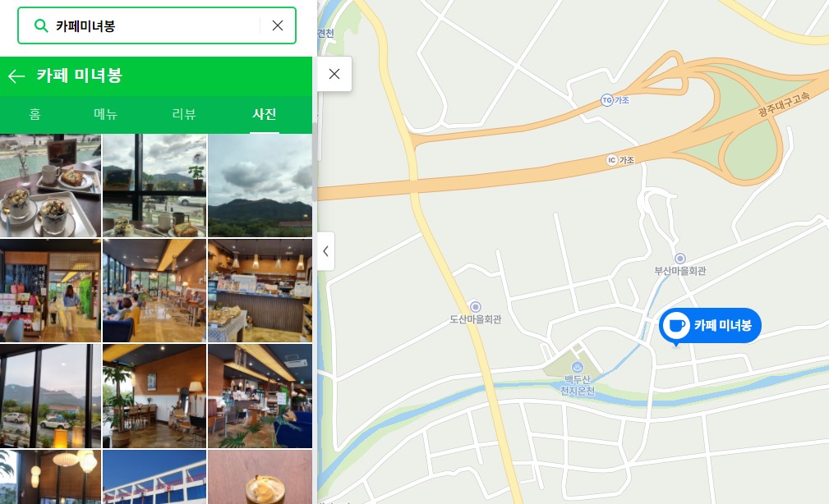Click the 광주대구고속 highway label
Screen dimensions: 829x504
coord(784,103)
